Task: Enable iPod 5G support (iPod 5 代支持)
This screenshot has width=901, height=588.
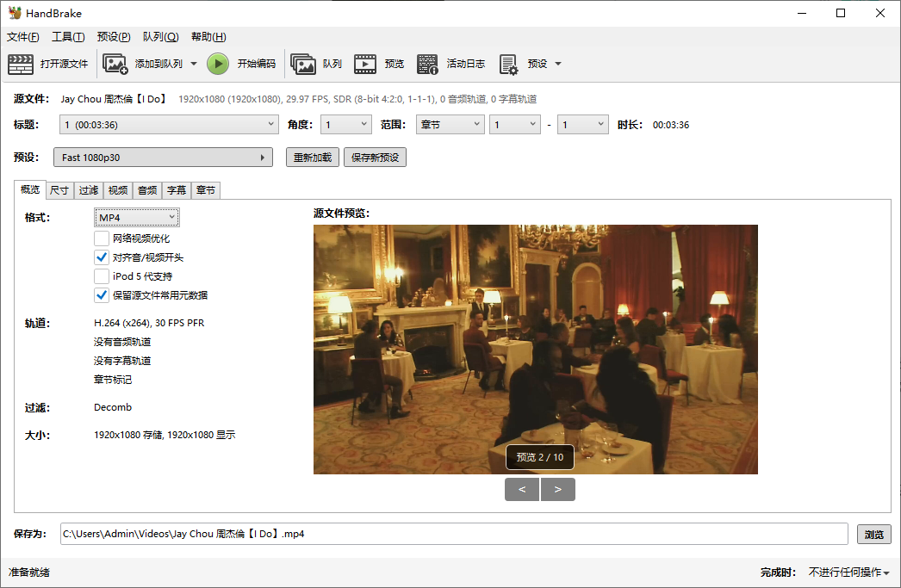Action: pyautogui.click(x=102, y=276)
